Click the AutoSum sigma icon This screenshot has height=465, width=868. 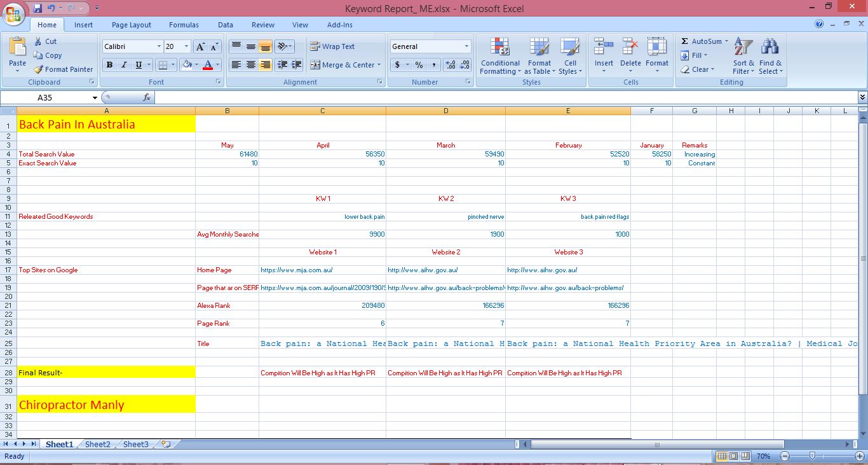[x=685, y=41]
